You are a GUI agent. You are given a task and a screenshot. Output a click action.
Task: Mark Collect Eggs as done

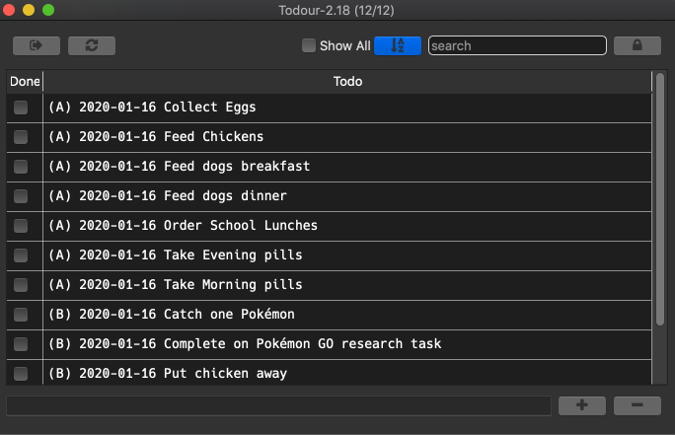(21, 108)
